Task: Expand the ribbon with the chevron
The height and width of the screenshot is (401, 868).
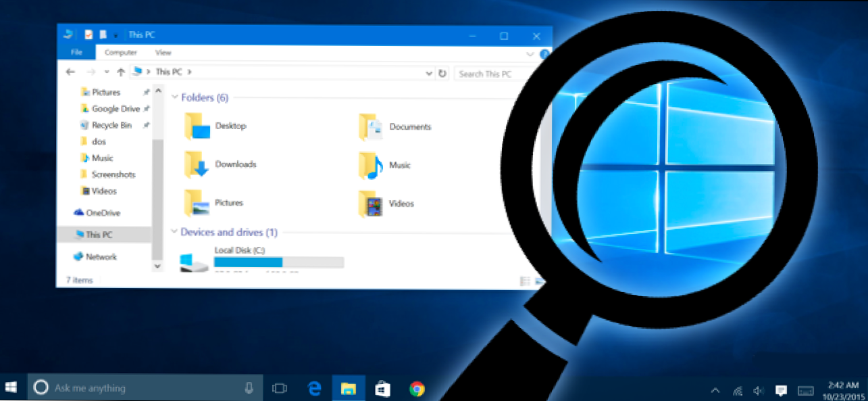Action: tap(530, 53)
